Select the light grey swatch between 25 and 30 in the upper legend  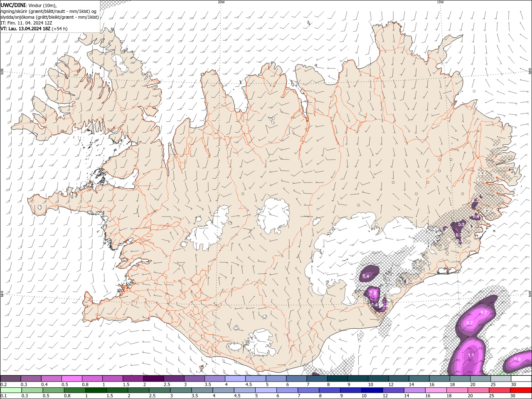pyautogui.click(x=501, y=378)
